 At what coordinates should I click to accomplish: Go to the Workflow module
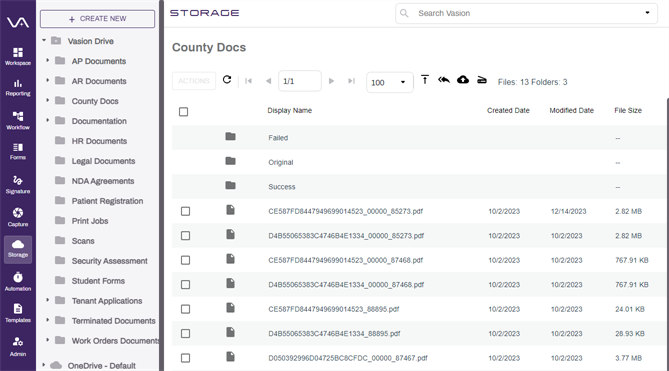[x=18, y=120]
